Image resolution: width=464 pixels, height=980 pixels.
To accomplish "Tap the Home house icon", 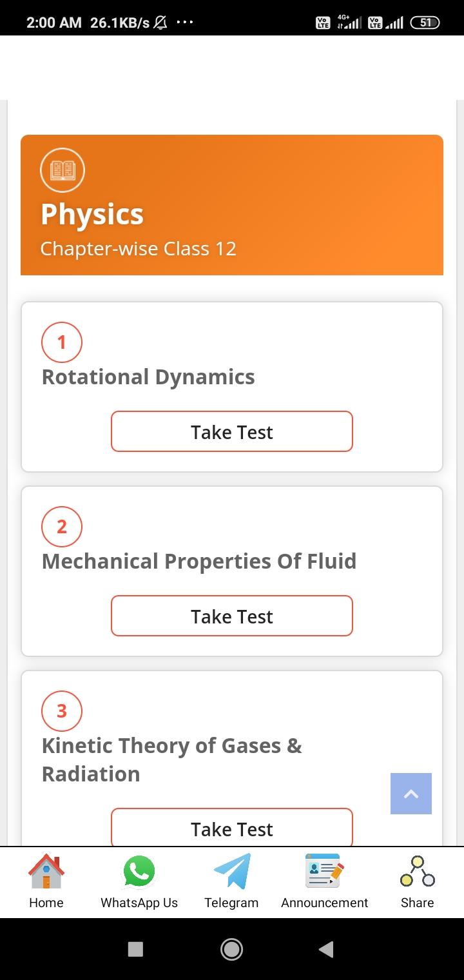I will point(46,871).
